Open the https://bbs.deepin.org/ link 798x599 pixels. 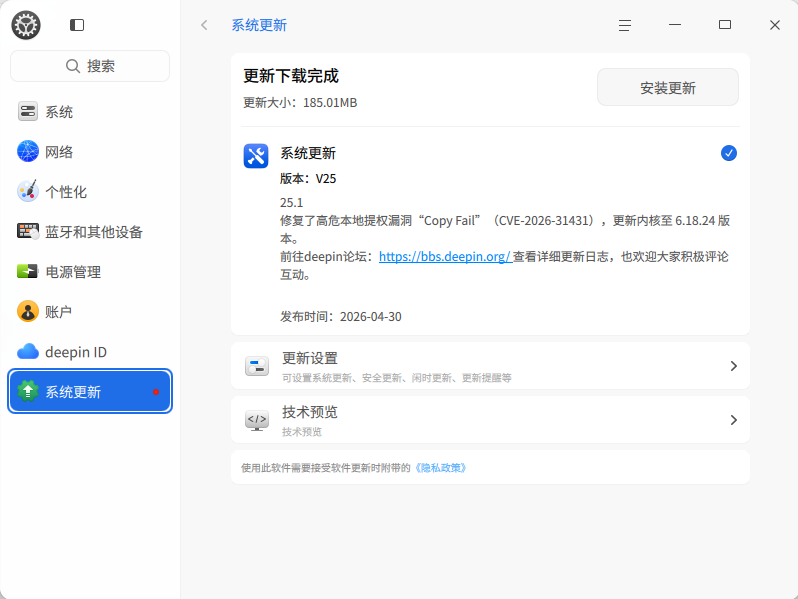(x=445, y=256)
